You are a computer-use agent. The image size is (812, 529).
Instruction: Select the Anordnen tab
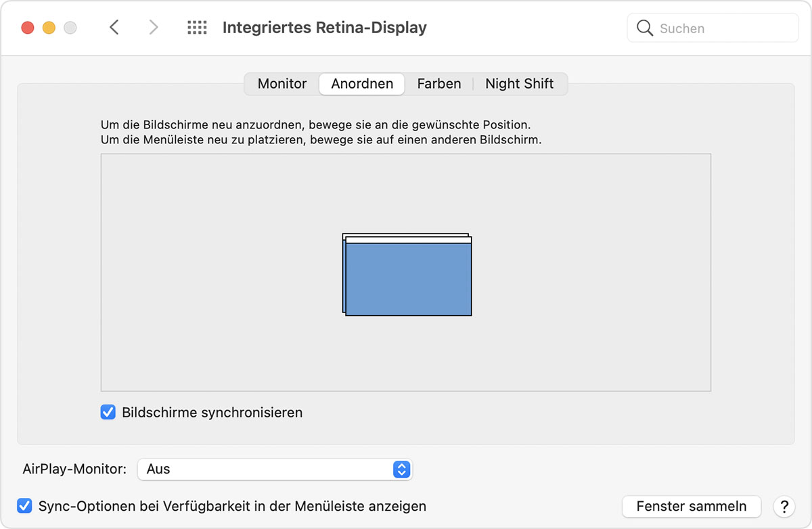pos(361,83)
